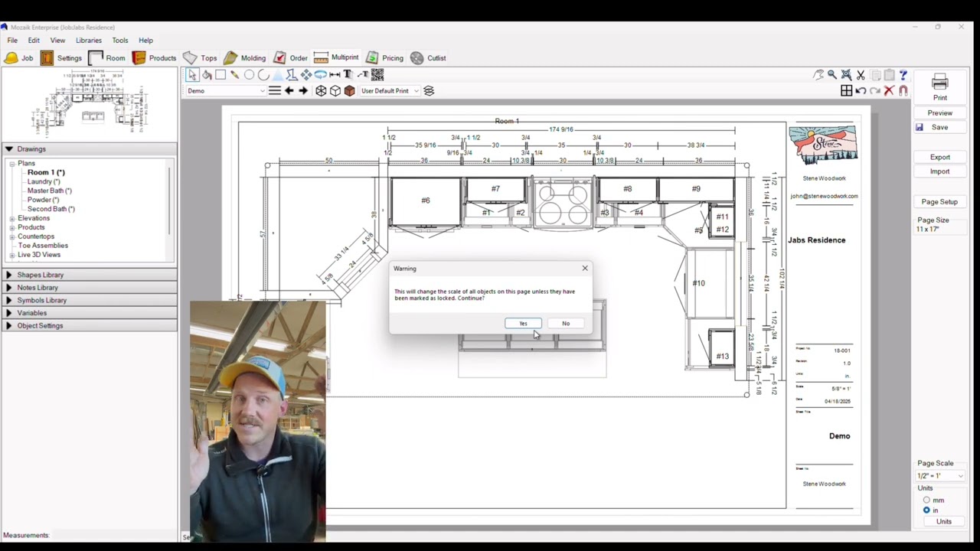
Task: Click the Preview button
Action: pos(940,113)
